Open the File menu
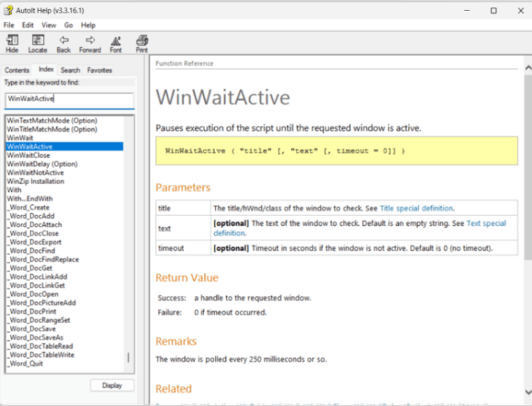Image resolution: width=532 pixels, height=406 pixels. tap(9, 25)
